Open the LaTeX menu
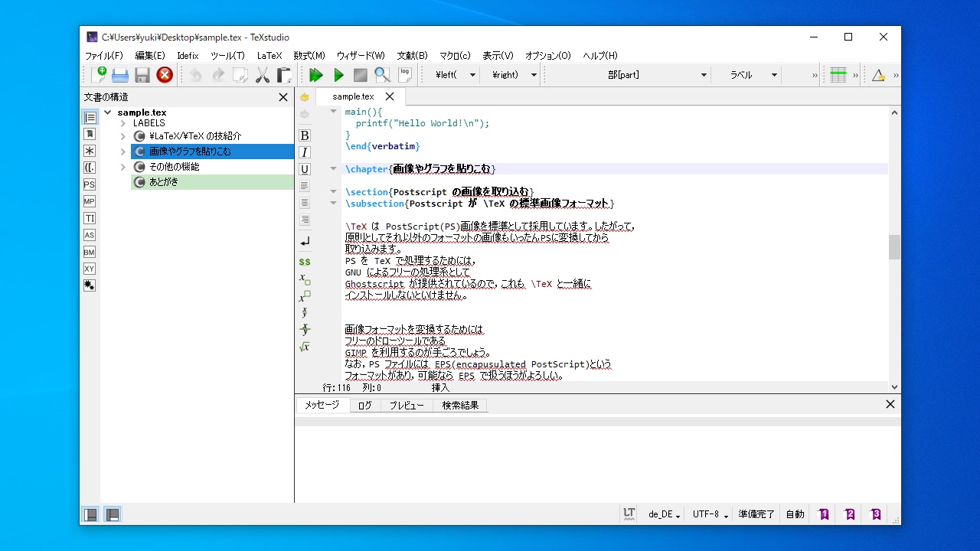980x551 pixels. pyautogui.click(x=269, y=56)
